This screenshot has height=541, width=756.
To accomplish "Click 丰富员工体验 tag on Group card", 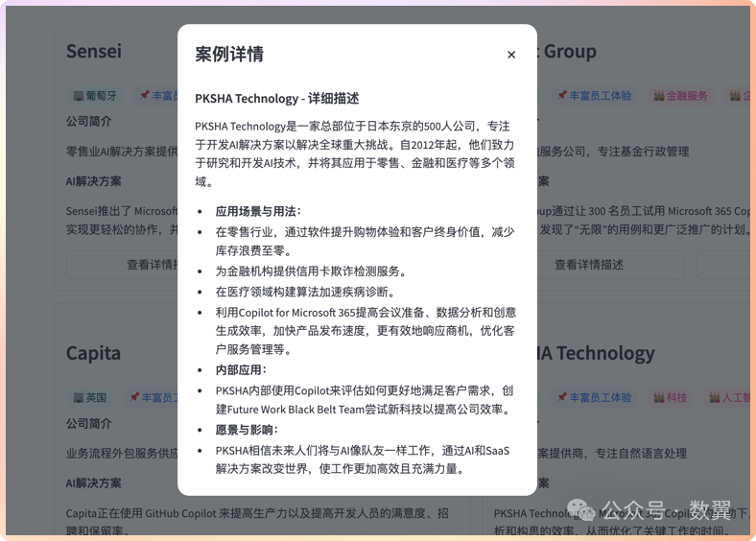I will click(x=594, y=96).
